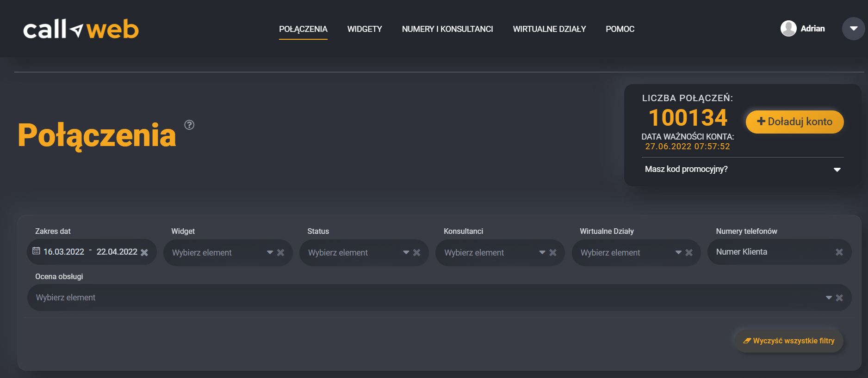Viewport: 868px width, 378px height.
Task: Clear the Status filter selection
Action: pos(416,252)
